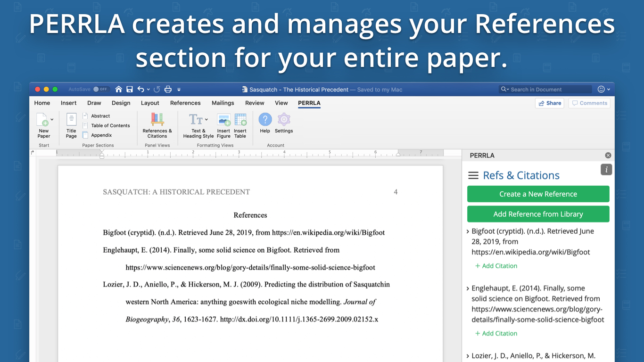Viewport: 644px width, 362px height.
Task: Click the right indent marker on ruler
Action: 398,154
